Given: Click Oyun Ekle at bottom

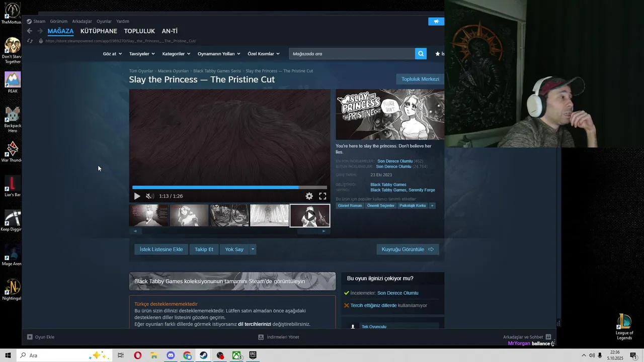Looking at the screenshot, I should coord(41,337).
